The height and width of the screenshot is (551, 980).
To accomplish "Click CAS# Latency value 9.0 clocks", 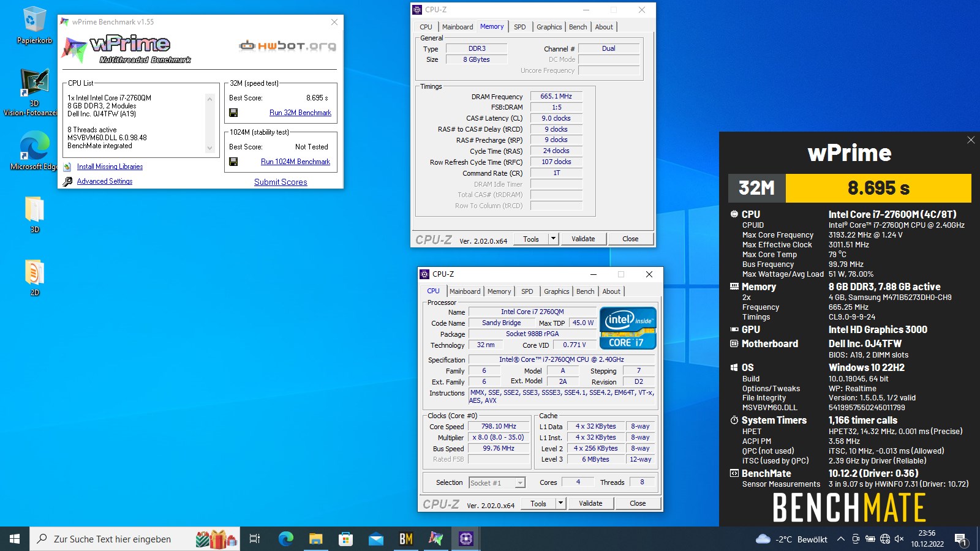I will coord(556,118).
